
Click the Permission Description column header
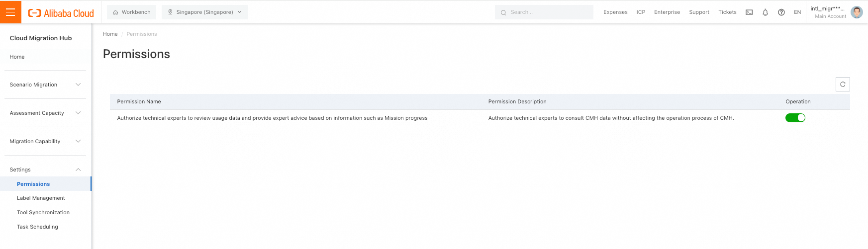(517, 101)
